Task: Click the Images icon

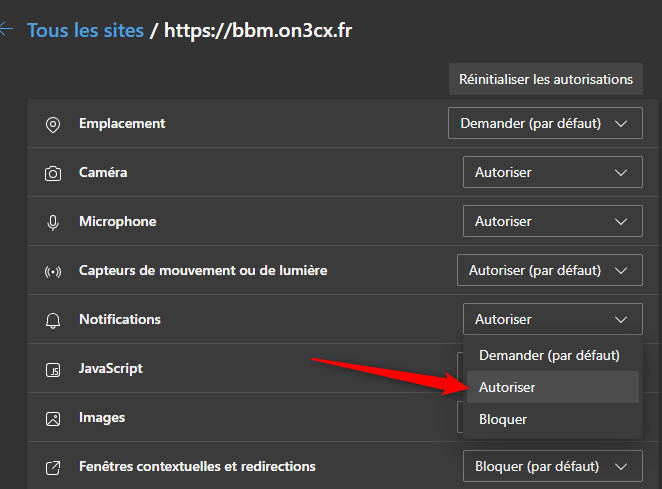Action: (x=53, y=418)
